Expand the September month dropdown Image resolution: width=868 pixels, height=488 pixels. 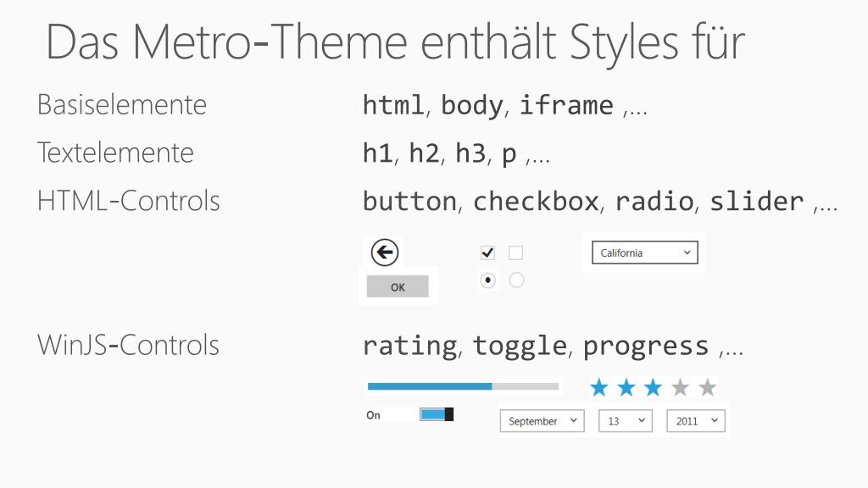click(542, 421)
